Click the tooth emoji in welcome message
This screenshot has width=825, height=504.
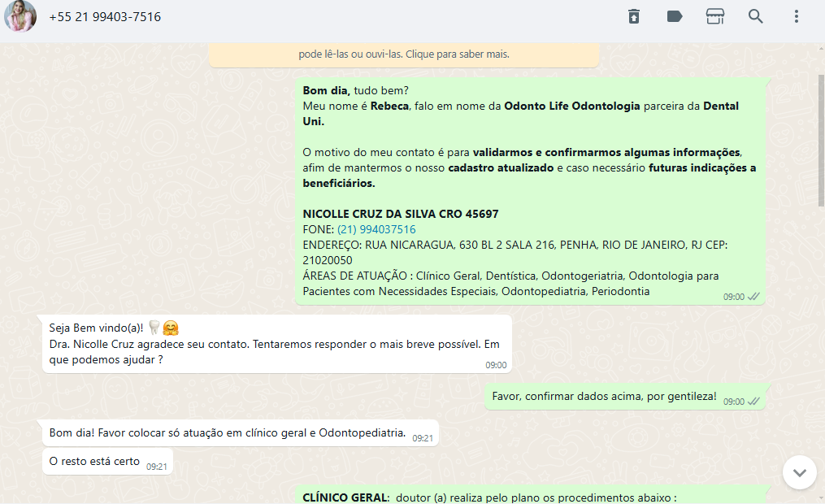click(x=154, y=328)
